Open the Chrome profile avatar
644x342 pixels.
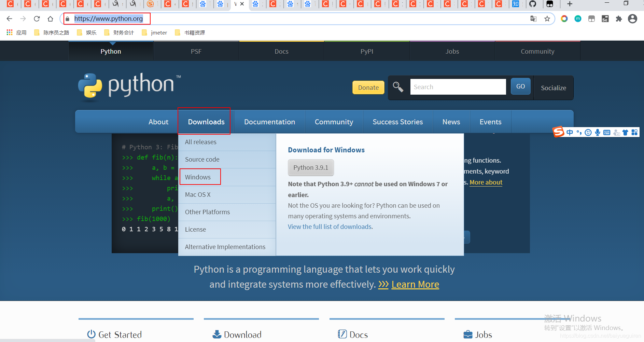point(632,19)
